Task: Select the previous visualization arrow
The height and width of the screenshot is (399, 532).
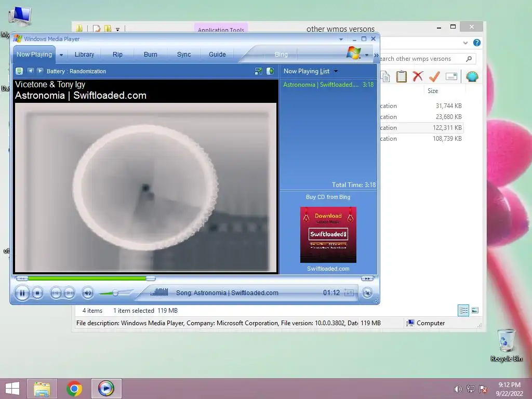Action: click(x=31, y=71)
